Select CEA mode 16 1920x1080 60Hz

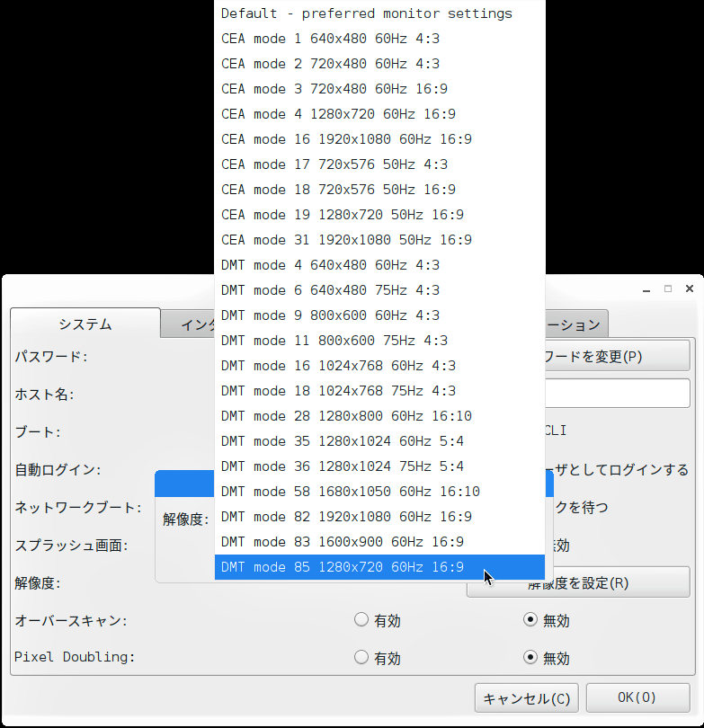click(x=379, y=139)
